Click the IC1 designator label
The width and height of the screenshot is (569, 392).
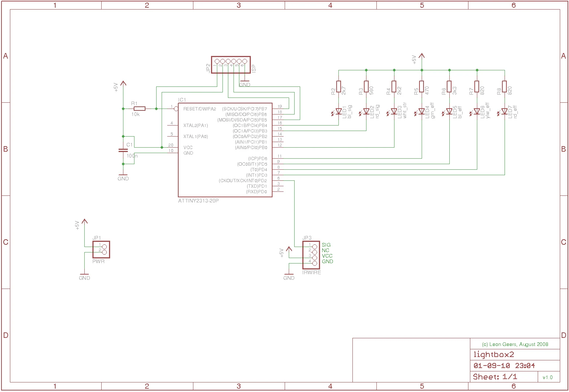(x=182, y=100)
